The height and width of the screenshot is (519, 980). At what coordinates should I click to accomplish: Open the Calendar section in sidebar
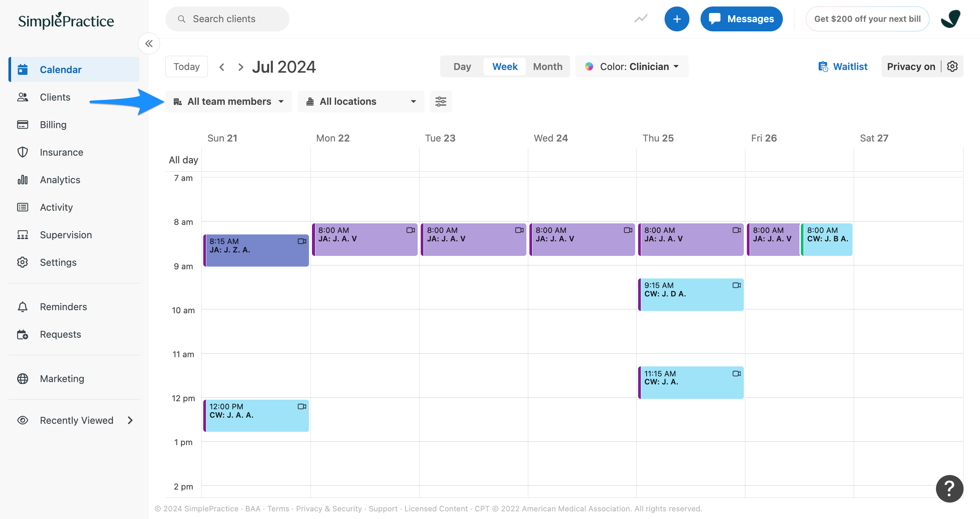coord(74,70)
